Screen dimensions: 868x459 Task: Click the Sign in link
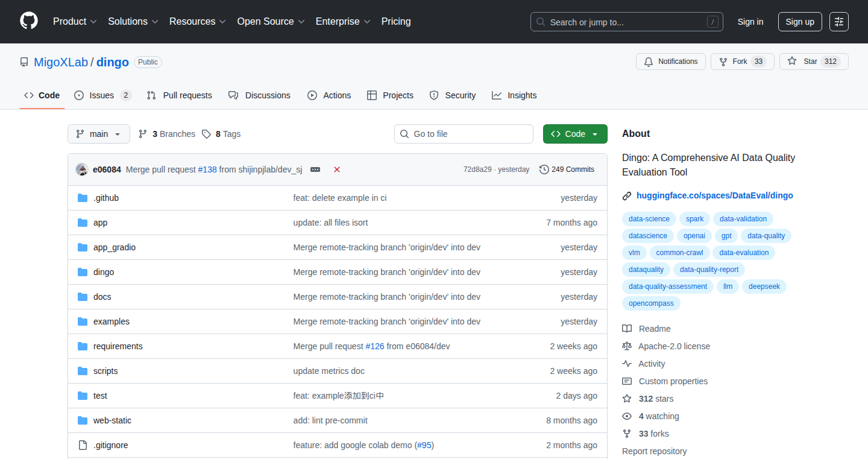tap(750, 22)
